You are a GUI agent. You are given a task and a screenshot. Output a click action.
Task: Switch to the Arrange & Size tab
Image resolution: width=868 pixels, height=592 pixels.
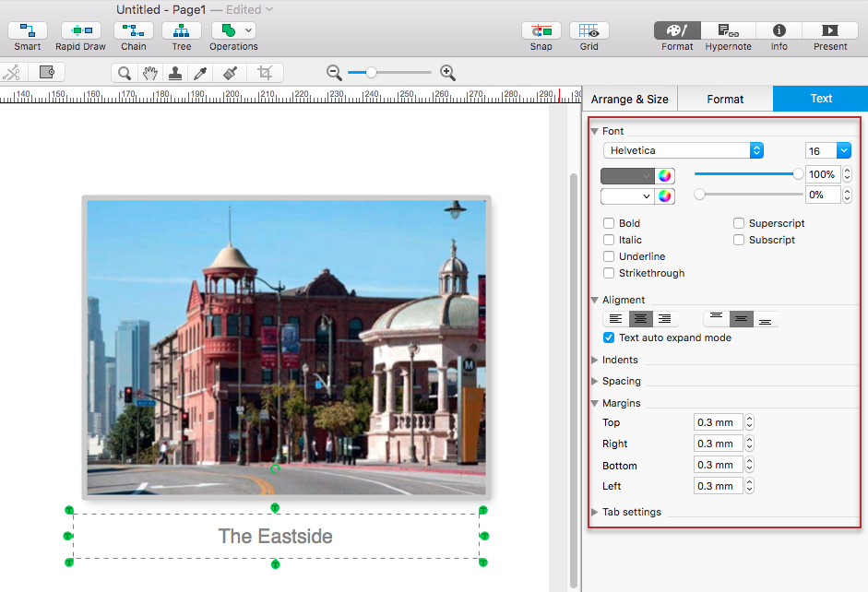[x=629, y=99]
